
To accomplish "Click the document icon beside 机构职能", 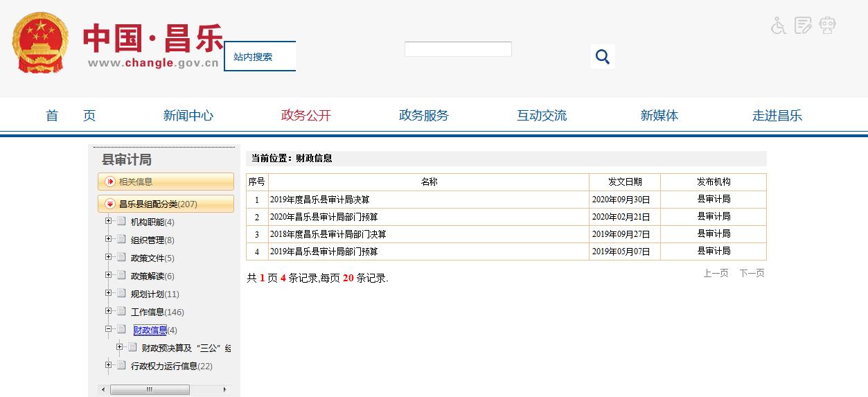I will 121,221.
